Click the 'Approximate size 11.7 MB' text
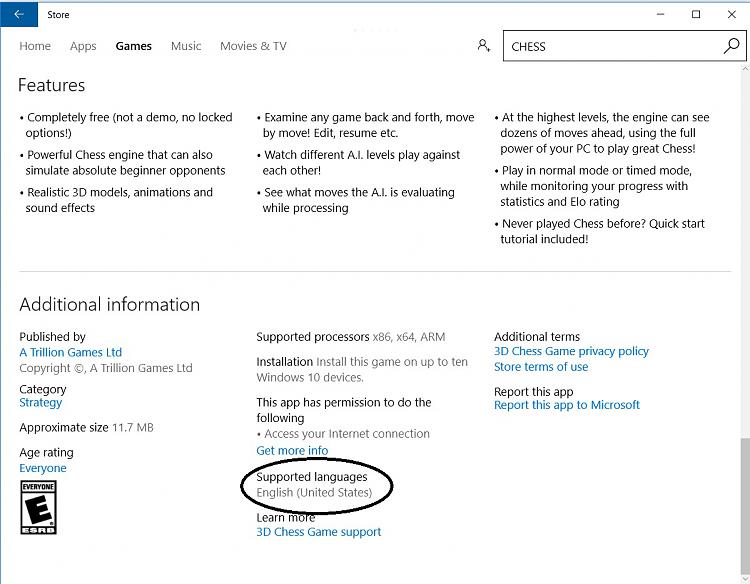Screen dimensions: 750x584 tap(86, 428)
